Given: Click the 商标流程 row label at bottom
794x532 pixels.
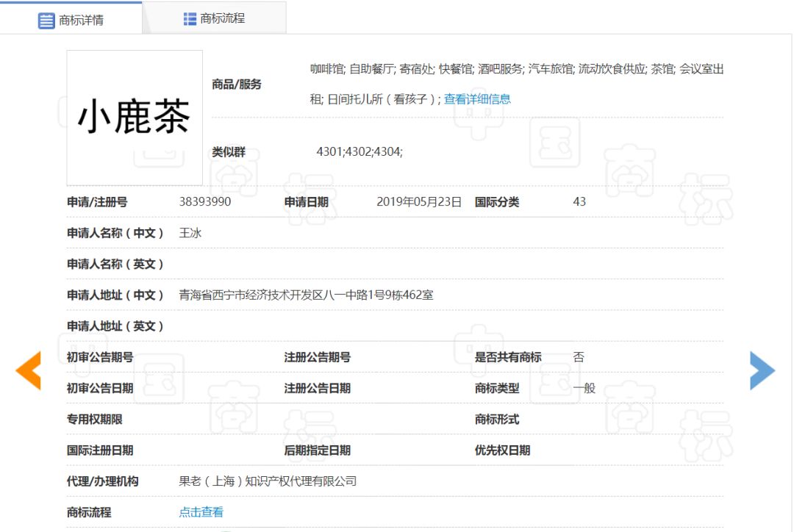Looking at the screenshot, I should (89, 512).
